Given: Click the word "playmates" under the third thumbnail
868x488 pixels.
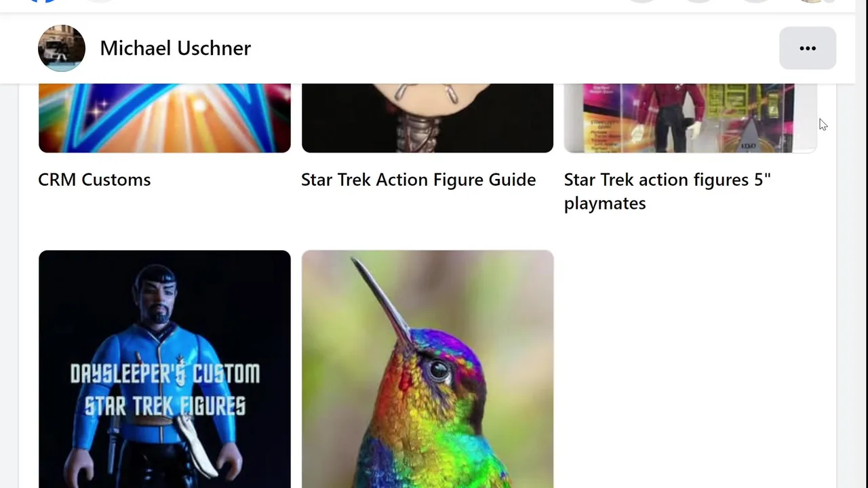Looking at the screenshot, I should [x=605, y=203].
